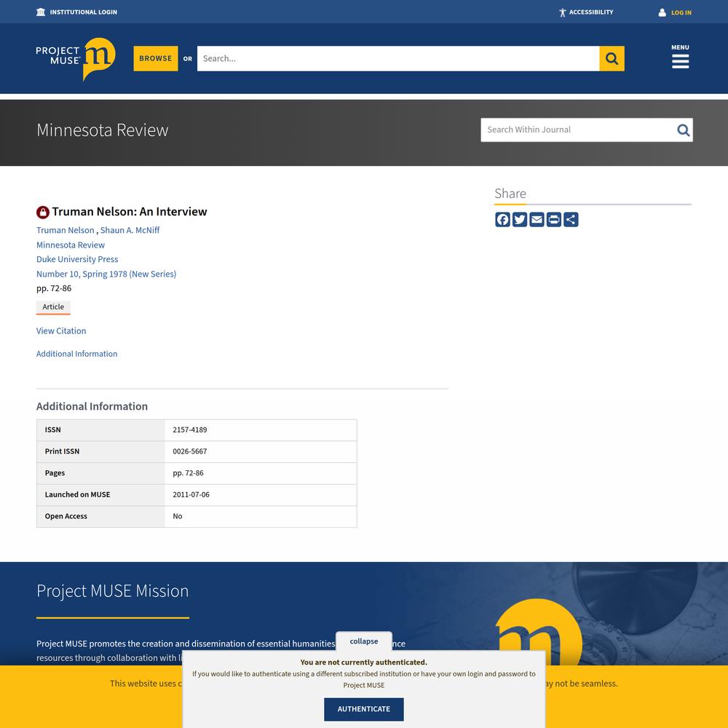Go to Project MUSE home via logo

tap(76, 58)
